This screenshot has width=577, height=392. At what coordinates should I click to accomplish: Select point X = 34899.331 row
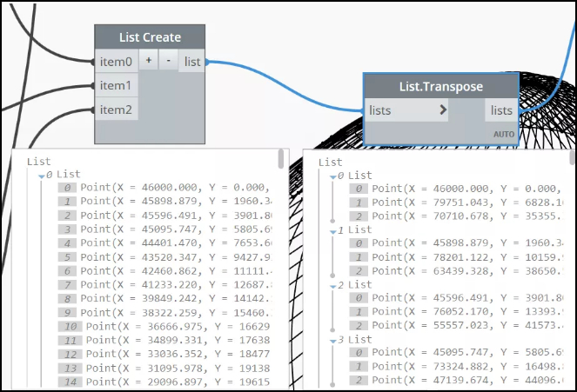(x=164, y=340)
